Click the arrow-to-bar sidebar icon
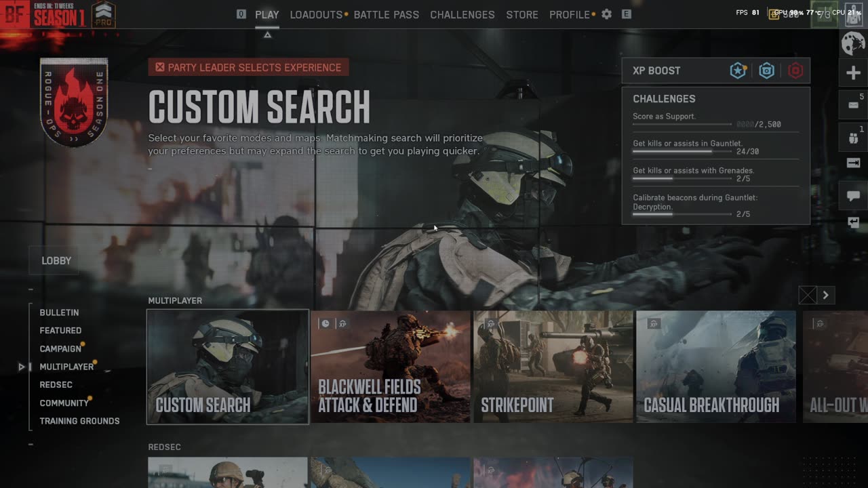This screenshot has height=488, width=868. [x=853, y=163]
